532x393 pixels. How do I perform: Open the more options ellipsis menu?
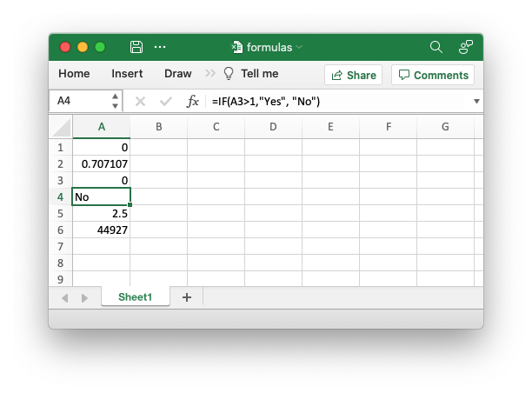pos(160,47)
